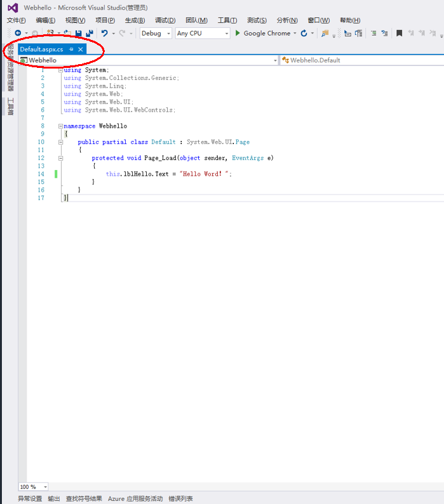The image size is (444, 504).
Task: Open the 工具(T) menu
Action: click(x=227, y=20)
